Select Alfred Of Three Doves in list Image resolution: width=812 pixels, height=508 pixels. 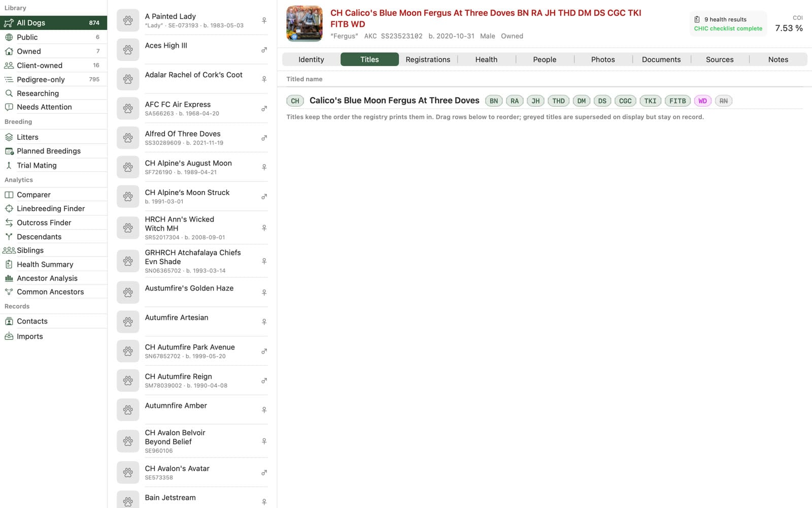point(192,138)
